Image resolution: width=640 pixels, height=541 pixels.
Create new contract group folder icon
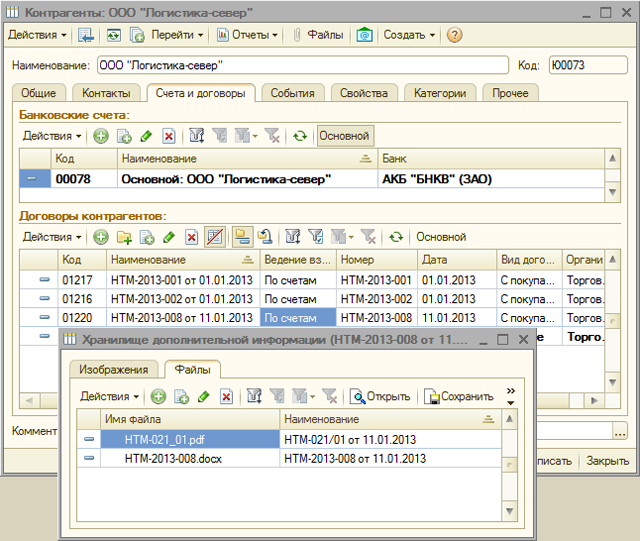(x=124, y=237)
